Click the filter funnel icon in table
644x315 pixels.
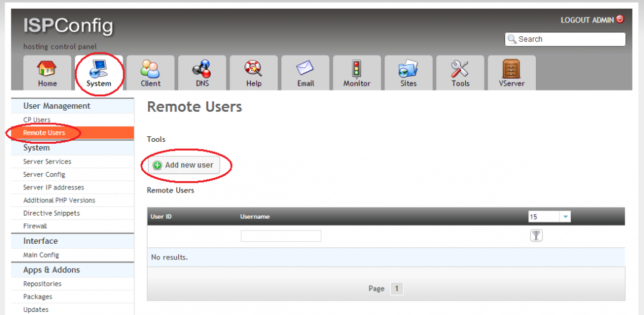point(536,236)
